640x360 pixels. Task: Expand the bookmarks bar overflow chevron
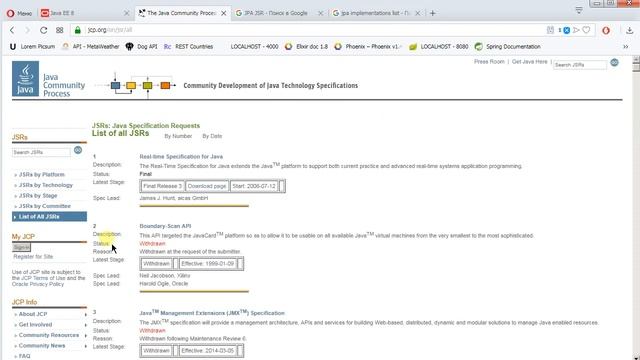[x=625, y=47]
